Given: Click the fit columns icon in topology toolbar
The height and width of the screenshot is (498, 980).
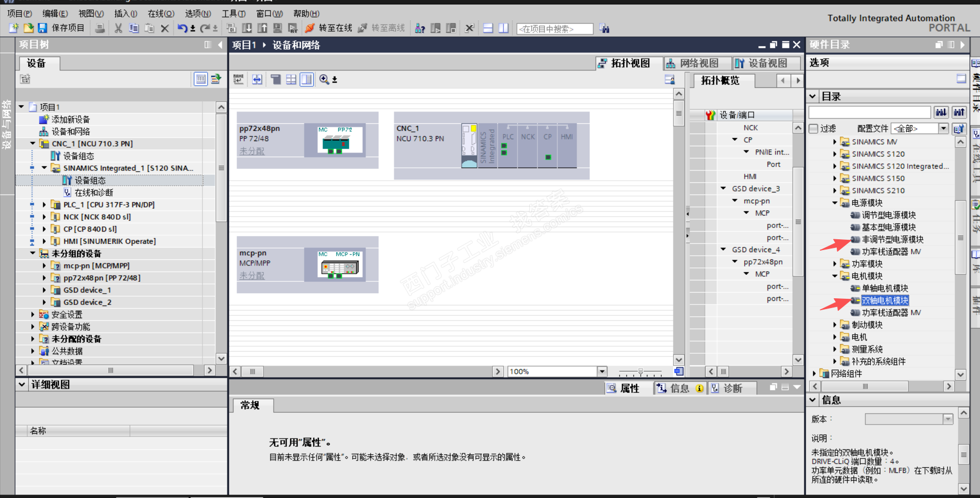Looking at the screenshot, I should 257,79.
